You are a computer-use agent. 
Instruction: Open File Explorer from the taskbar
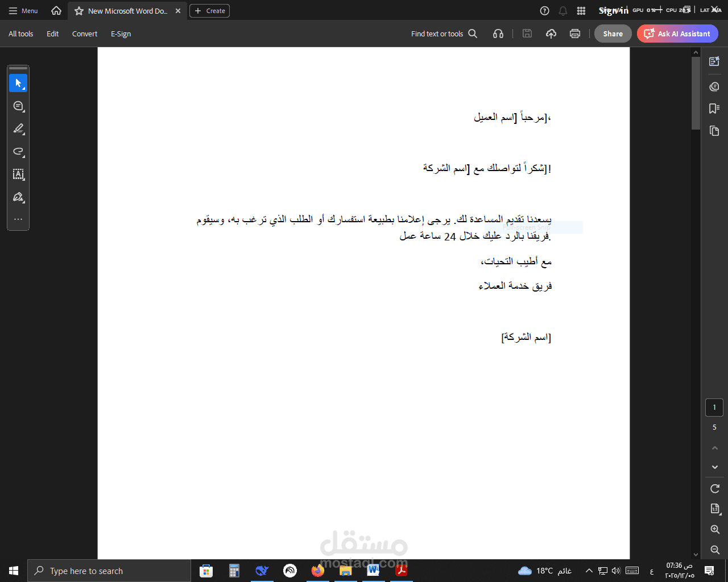345,571
